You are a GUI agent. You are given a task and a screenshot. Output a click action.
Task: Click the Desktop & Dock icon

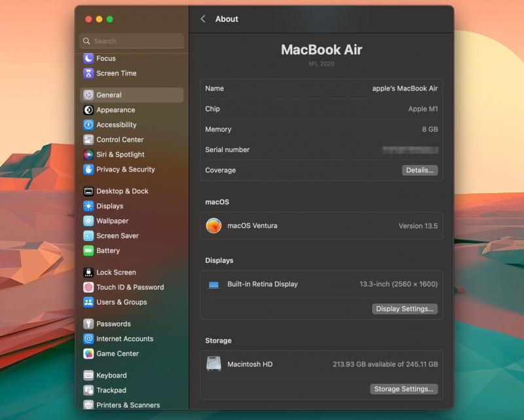[88, 191]
